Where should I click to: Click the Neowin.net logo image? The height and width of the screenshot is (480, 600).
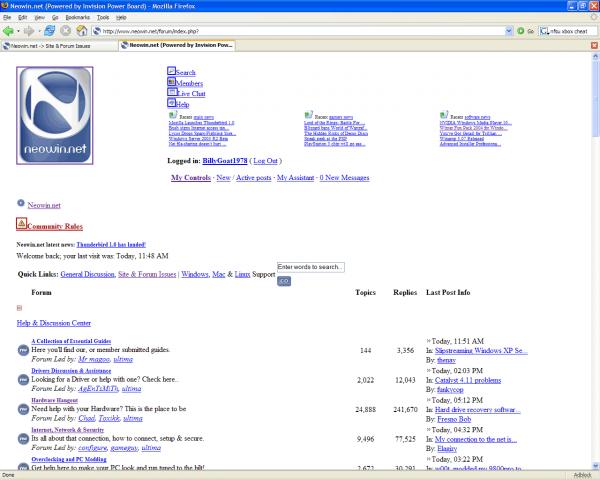[x=55, y=116]
